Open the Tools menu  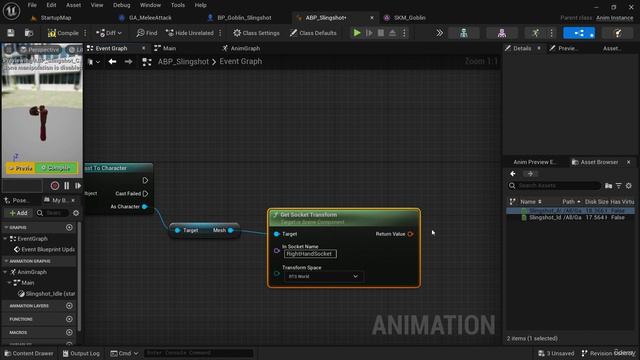178,5
